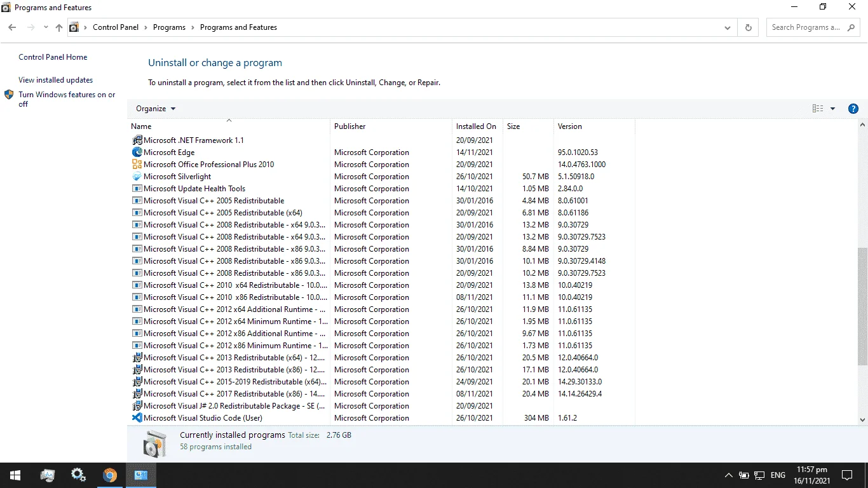Click the Forward navigation arrow

tap(31, 27)
